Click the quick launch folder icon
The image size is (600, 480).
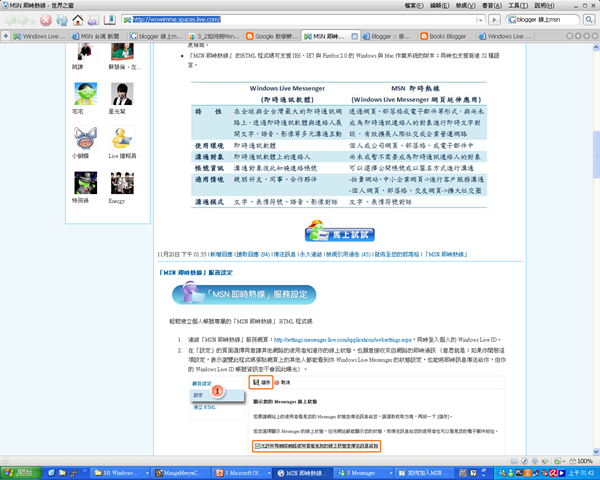[x=62, y=473]
